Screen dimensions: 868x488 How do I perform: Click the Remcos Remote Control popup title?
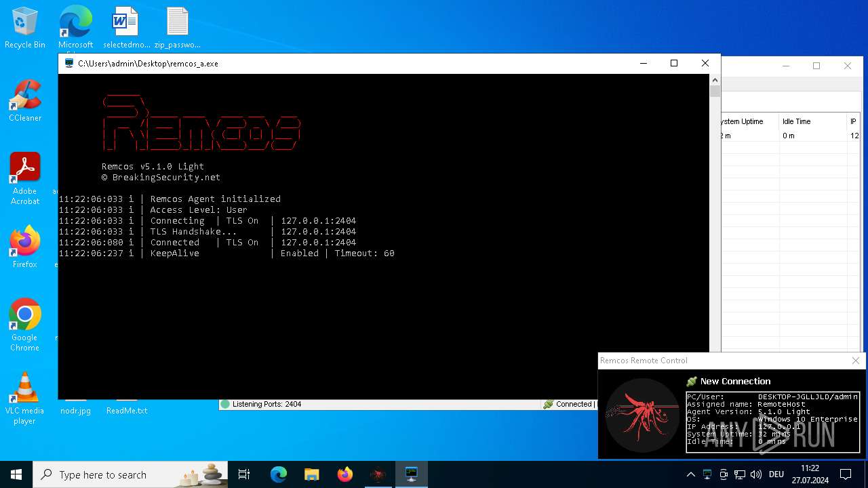pyautogui.click(x=644, y=361)
